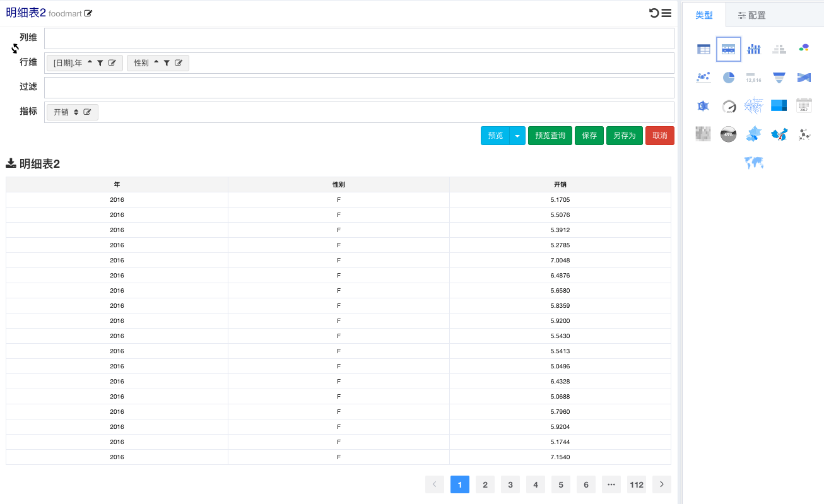Select the gauge chart type

click(729, 106)
